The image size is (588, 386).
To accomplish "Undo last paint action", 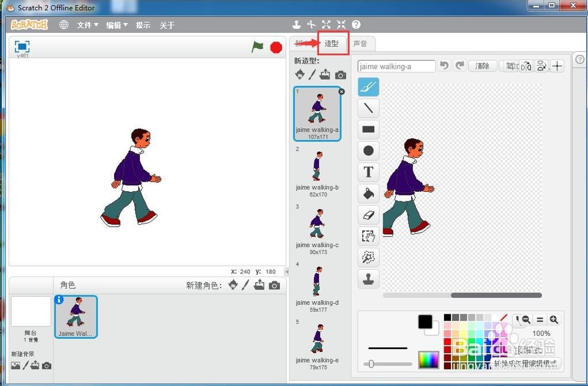I will tap(444, 66).
